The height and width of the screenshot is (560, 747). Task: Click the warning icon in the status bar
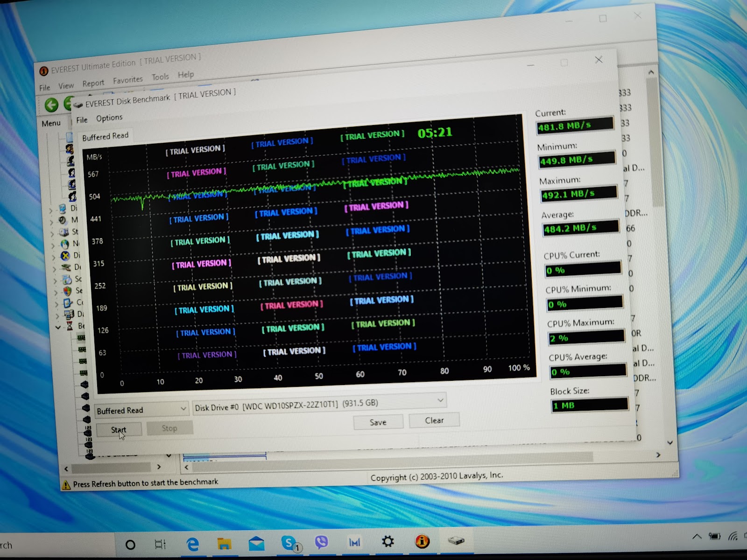tap(66, 485)
